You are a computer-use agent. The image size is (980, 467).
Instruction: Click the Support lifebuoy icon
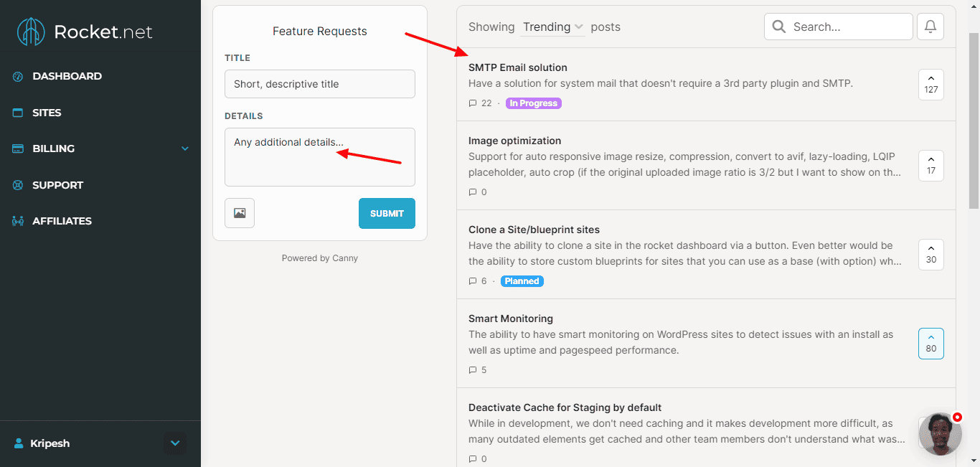pyautogui.click(x=18, y=185)
